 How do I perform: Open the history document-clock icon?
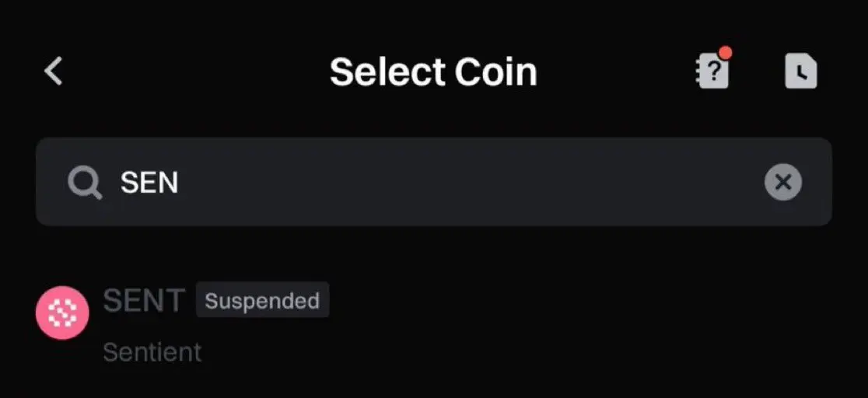point(800,72)
